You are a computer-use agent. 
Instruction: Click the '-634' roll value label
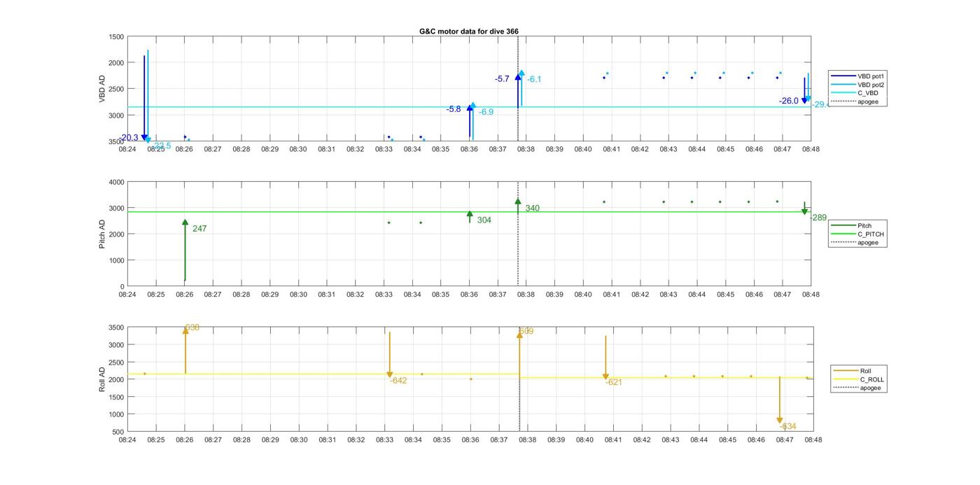787,426
